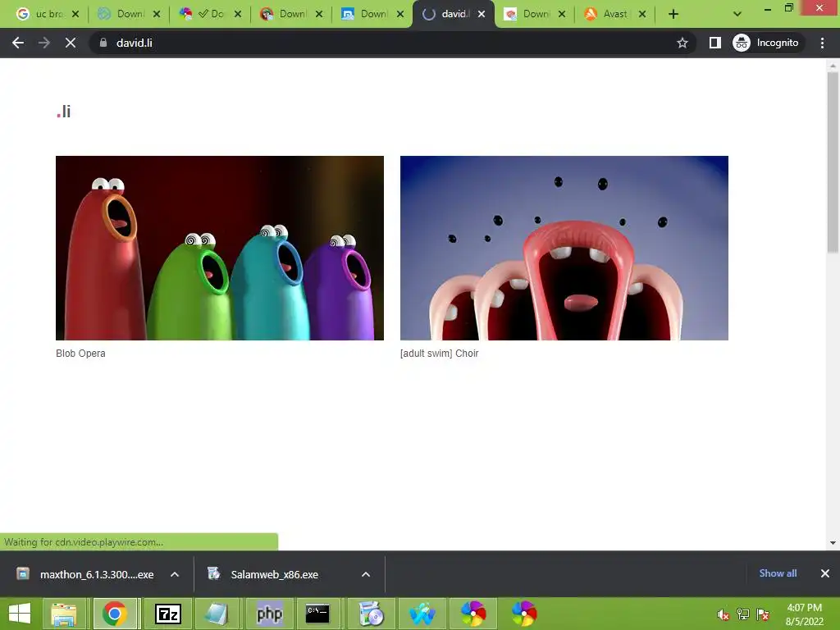The height and width of the screenshot is (630, 840).
Task: Click the Blob Opera caption link
Action: tap(80, 354)
